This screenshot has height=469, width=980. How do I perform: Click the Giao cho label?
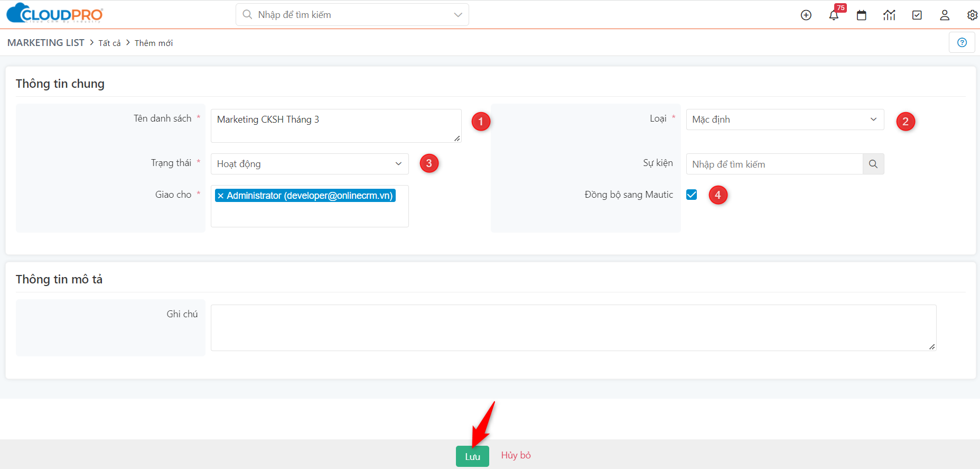click(x=173, y=195)
